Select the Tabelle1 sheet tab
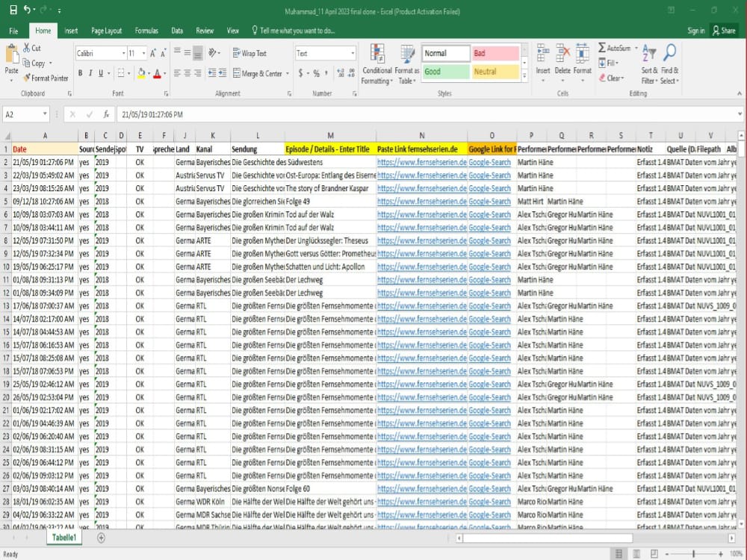This screenshot has width=747, height=560. (x=63, y=538)
